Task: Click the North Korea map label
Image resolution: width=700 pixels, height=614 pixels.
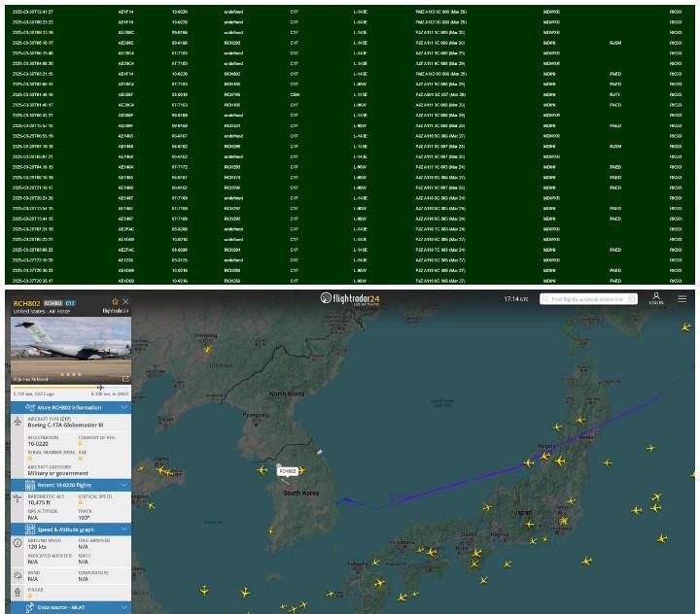Action: [287, 394]
